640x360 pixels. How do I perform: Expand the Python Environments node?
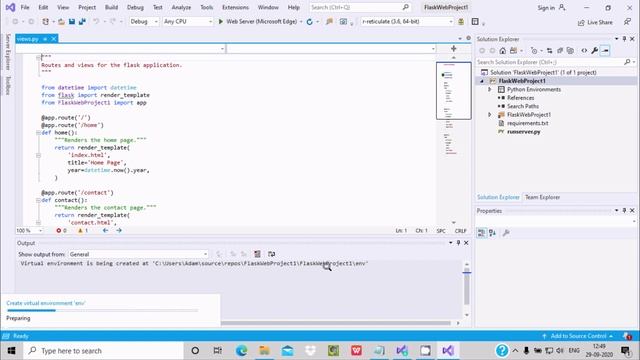click(x=490, y=89)
